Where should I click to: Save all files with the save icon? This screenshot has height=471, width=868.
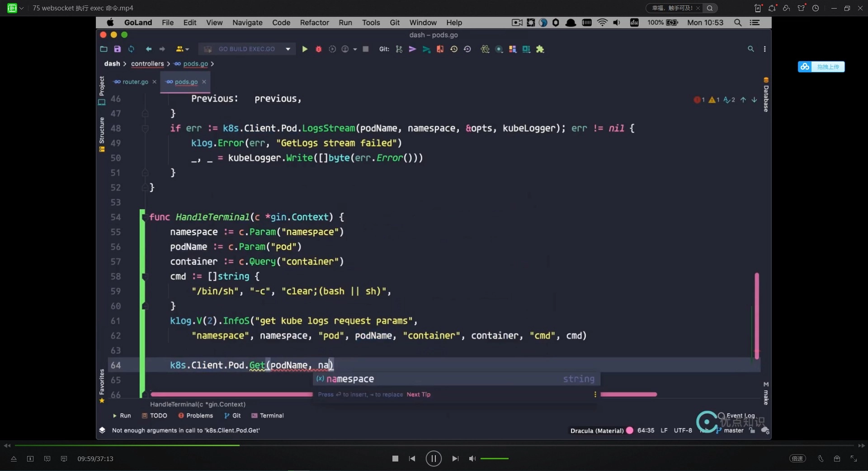[x=117, y=49]
